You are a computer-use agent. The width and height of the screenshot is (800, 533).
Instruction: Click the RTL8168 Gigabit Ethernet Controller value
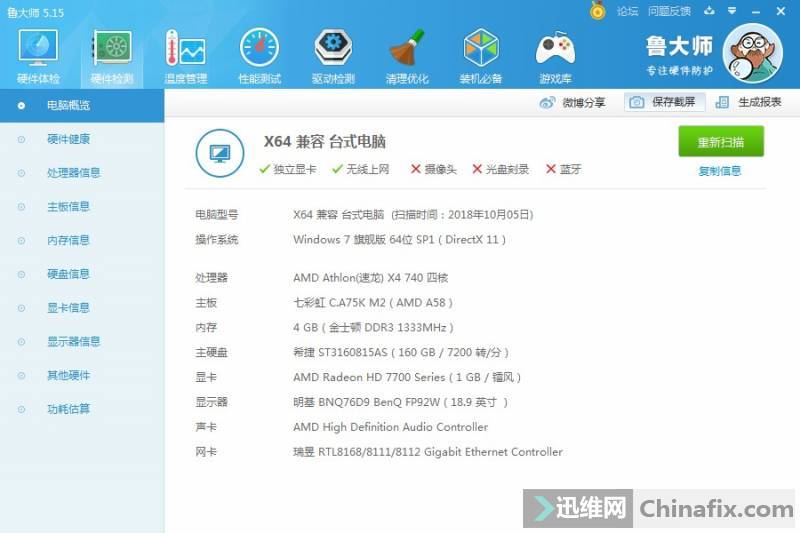(428, 452)
